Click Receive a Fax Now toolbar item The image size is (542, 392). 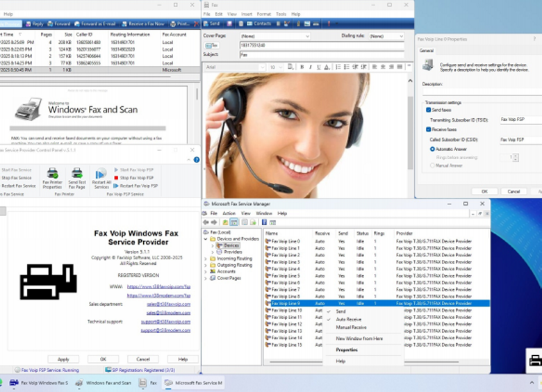143,24
